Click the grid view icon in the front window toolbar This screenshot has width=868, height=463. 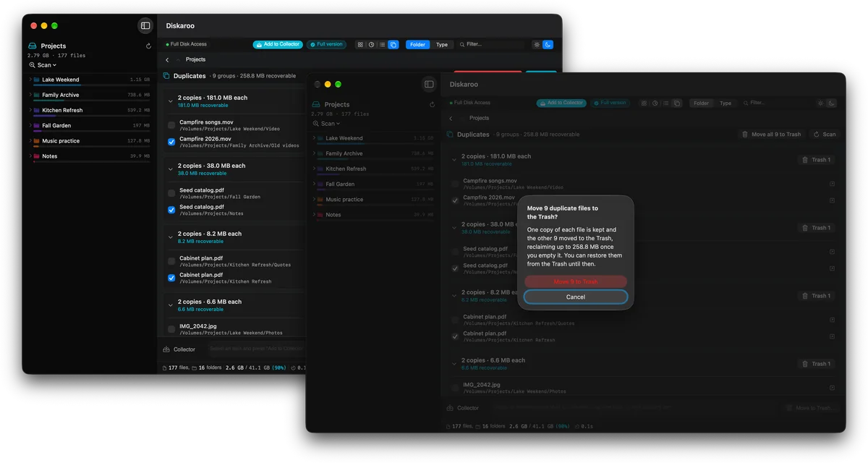pos(644,103)
